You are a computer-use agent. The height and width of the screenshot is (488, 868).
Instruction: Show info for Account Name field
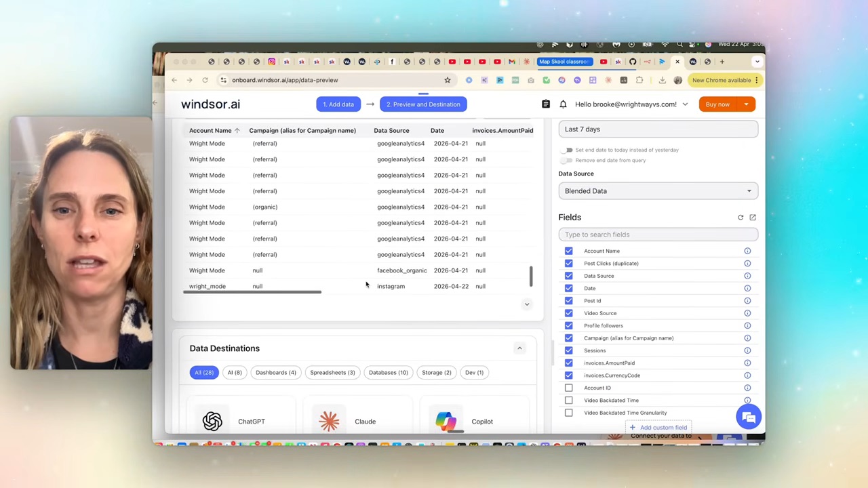[x=747, y=251]
